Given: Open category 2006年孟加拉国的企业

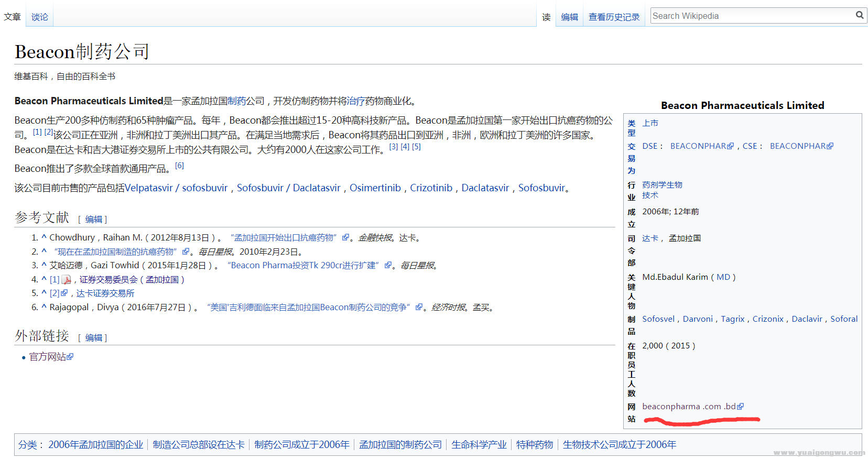Looking at the screenshot, I should 96,444.
